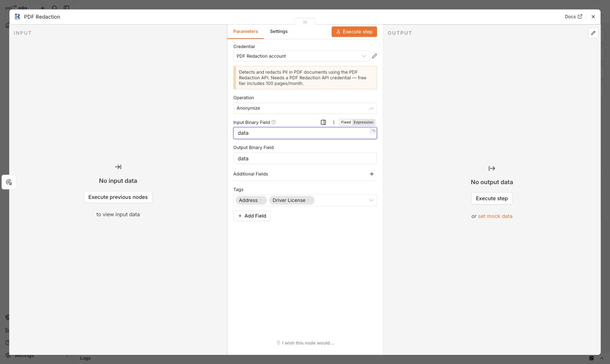
Task: Click Execute step button in Output panel
Action: (x=492, y=198)
